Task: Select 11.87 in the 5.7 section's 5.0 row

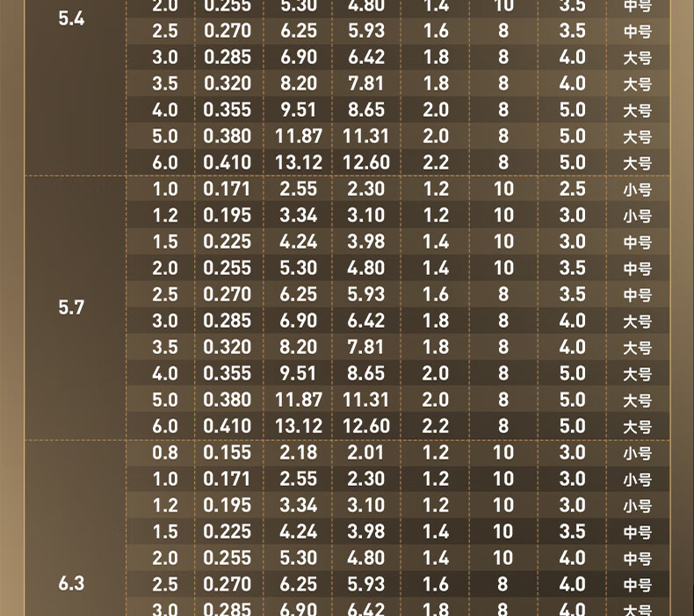Action: click(x=299, y=400)
